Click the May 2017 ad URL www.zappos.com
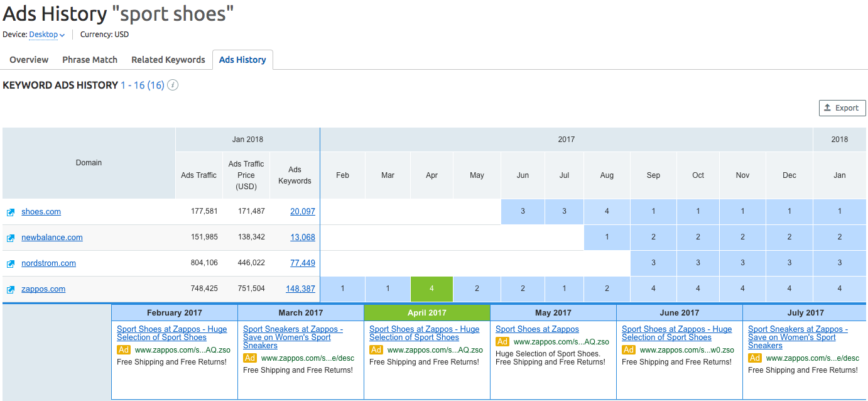This screenshot has width=868, height=401. pos(561,342)
